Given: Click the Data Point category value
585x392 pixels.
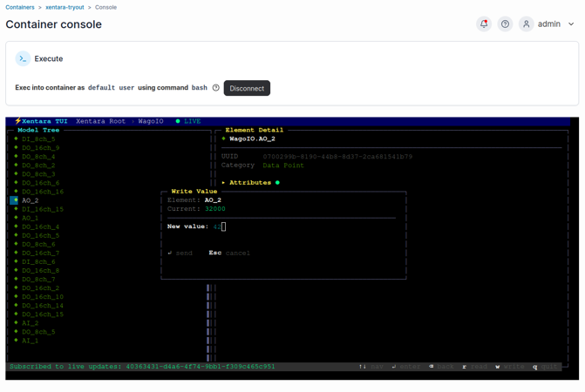Looking at the screenshot, I should 283,165.
